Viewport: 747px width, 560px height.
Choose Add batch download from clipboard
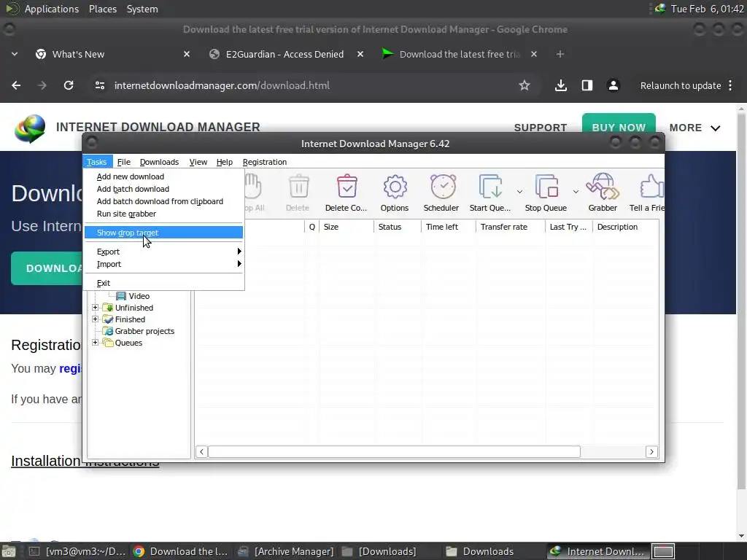pos(163,201)
